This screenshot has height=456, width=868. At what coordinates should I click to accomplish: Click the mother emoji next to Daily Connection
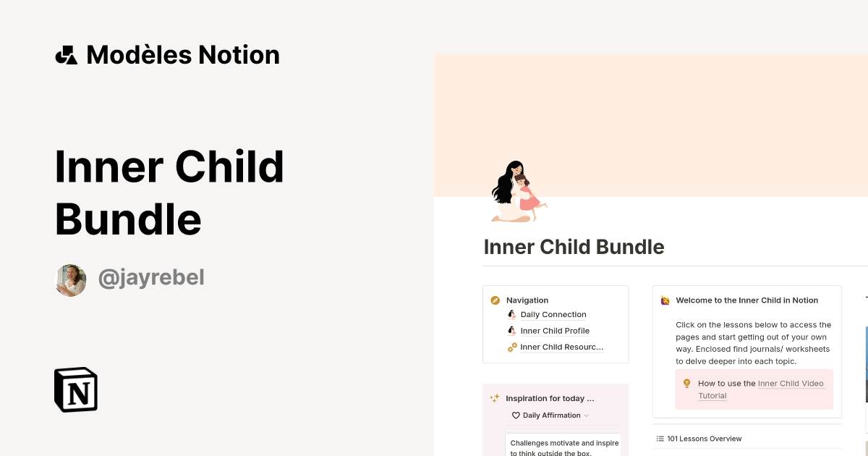coord(512,314)
